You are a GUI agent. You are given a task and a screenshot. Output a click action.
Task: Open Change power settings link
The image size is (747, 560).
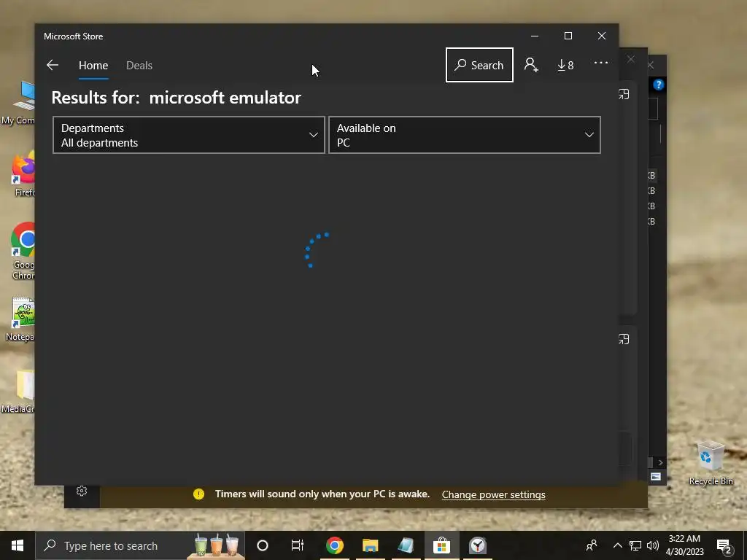point(494,495)
